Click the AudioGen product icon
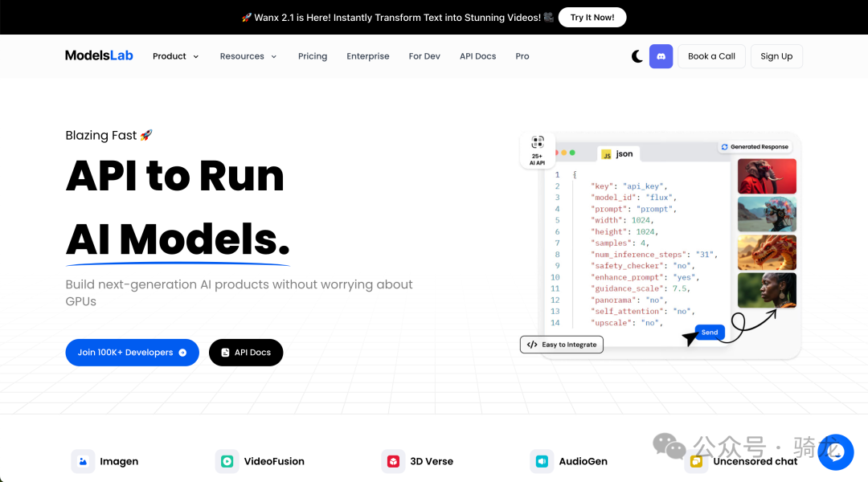 click(x=542, y=462)
